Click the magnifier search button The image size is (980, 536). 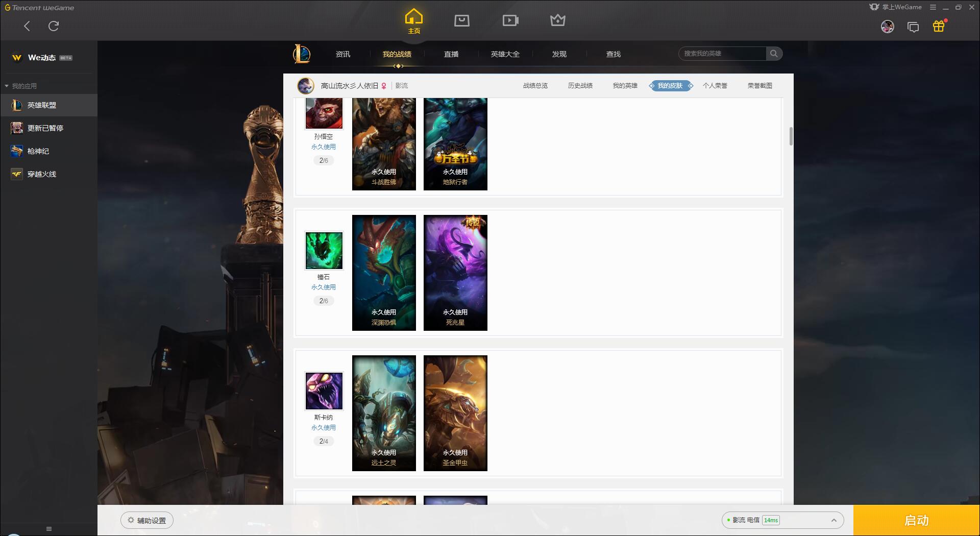click(x=774, y=54)
